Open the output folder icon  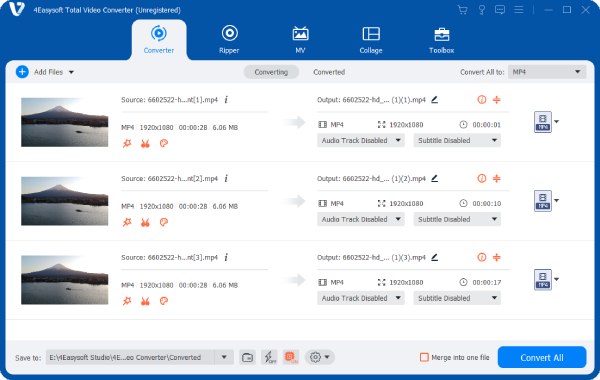click(247, 357)
